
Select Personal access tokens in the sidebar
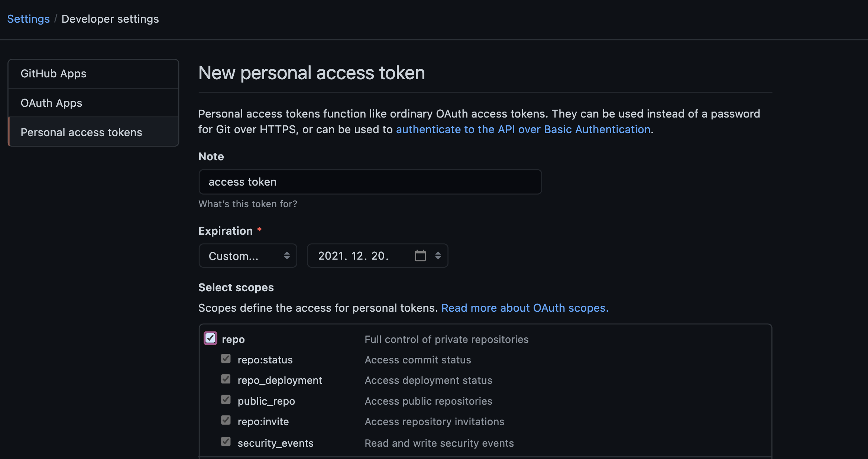[93, 132]
